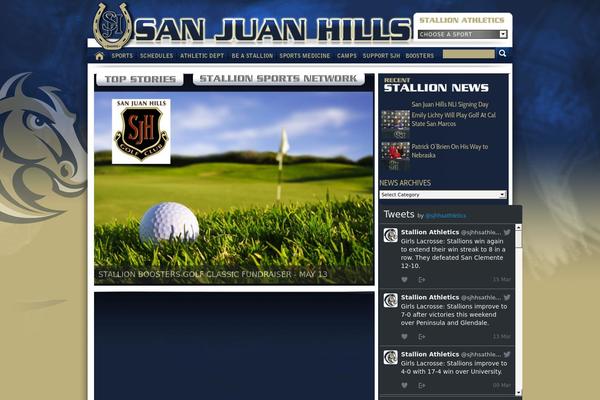
Task: Share the 17-4 win over University tweet
Action: coord(422,385)
